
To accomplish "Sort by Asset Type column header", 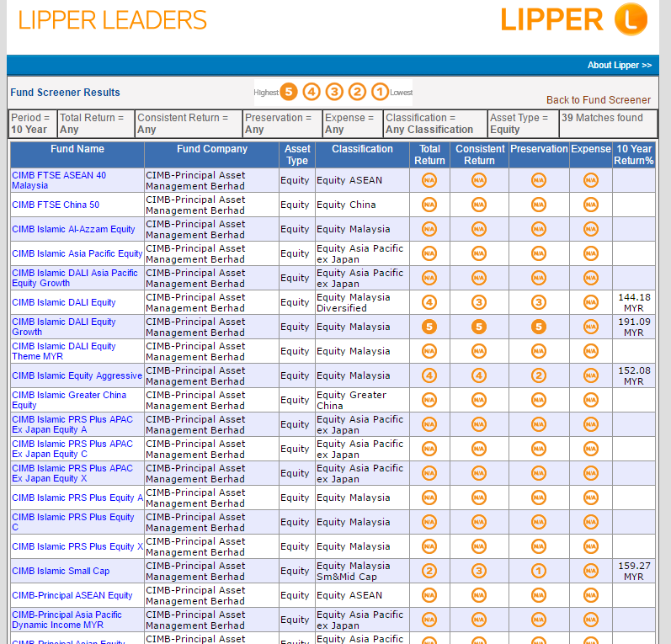I will (x=297, y=154).
